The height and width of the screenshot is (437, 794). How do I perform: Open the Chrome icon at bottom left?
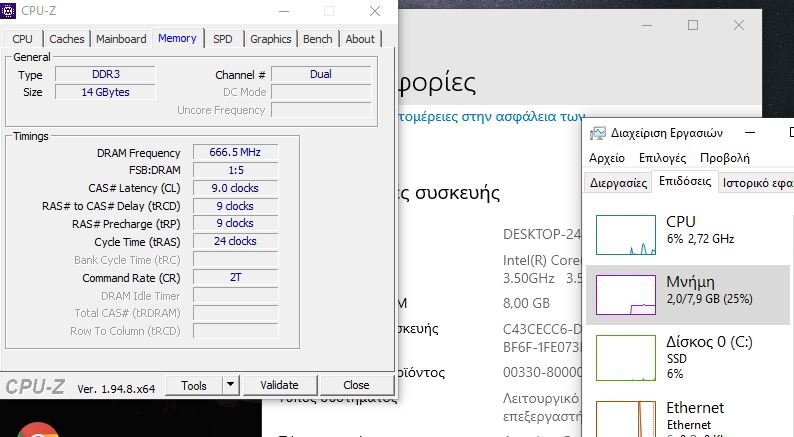pyautogui.click(x=37, y=430)
